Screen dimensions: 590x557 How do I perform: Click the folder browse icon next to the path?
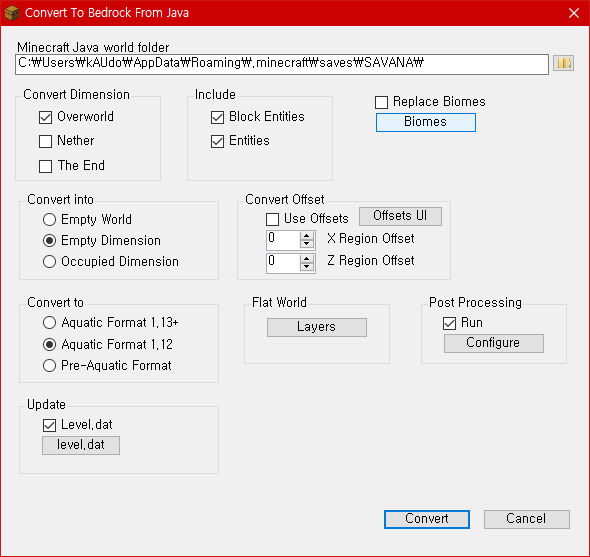tap(563, 63)
